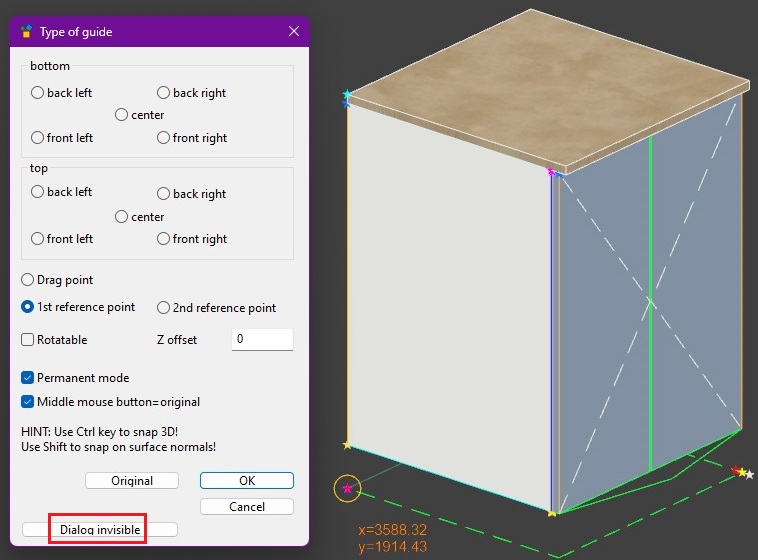Select bottom back right radio button

(x=163, y=92)
